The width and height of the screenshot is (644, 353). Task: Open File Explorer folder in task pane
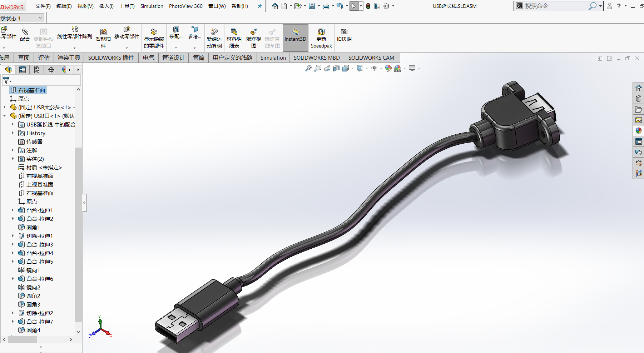tap(639, 109)
